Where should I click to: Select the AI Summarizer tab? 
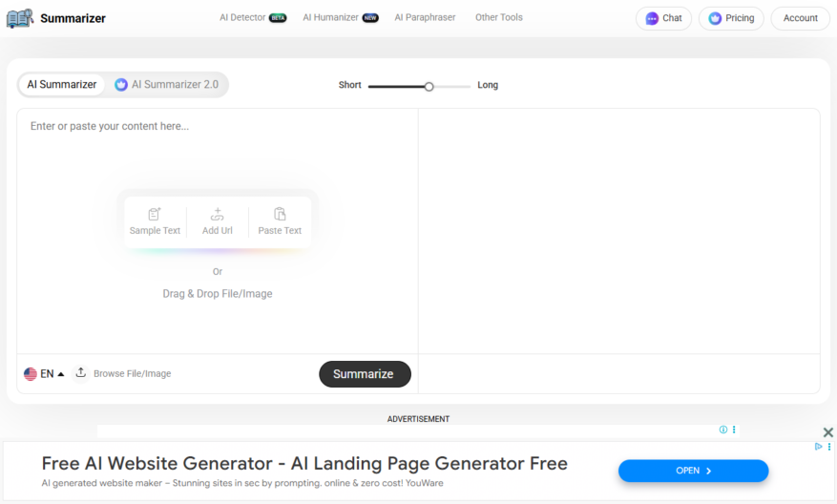click(62, 84)
